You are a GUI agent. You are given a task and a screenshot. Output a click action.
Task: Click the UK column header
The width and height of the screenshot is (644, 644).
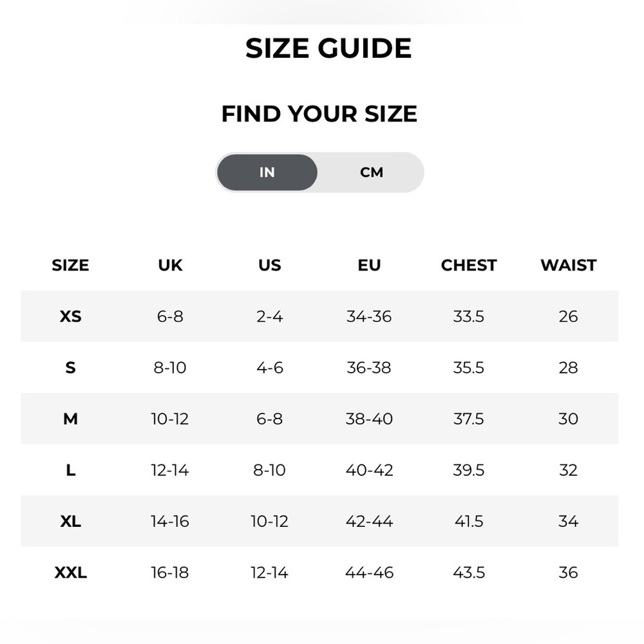point(170,265)
